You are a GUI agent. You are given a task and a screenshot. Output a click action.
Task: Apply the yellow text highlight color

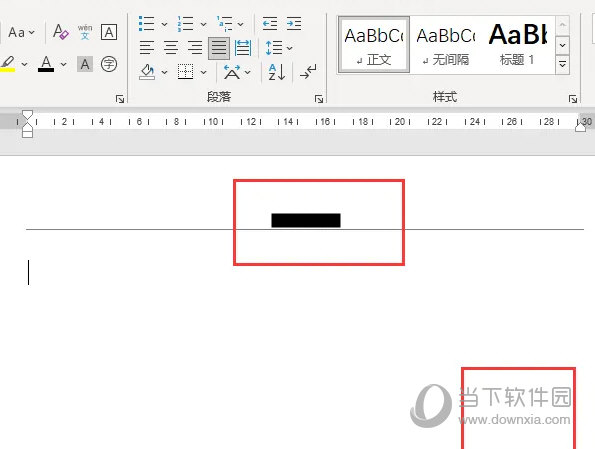[8, 63]
